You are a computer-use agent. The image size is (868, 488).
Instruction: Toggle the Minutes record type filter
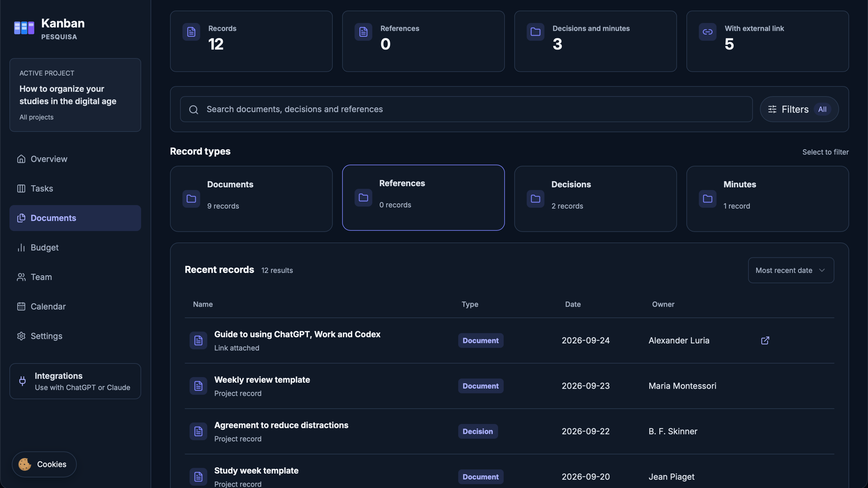767,199
